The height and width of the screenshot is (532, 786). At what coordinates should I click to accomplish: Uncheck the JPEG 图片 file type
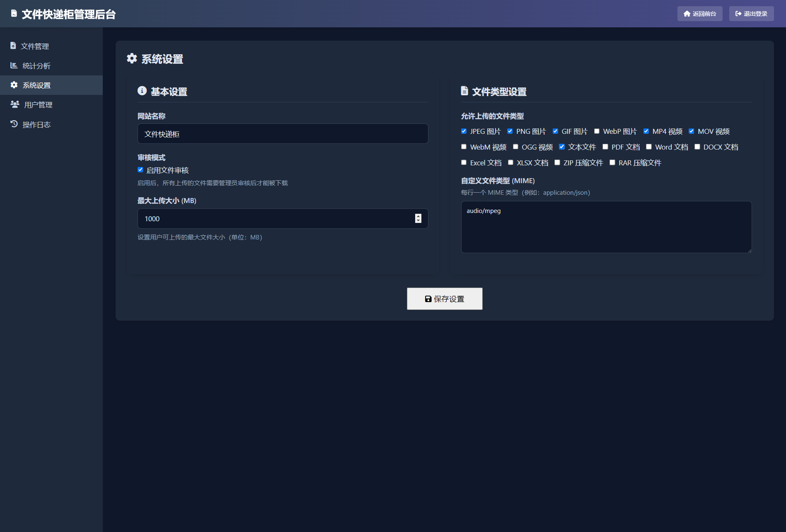464,131
